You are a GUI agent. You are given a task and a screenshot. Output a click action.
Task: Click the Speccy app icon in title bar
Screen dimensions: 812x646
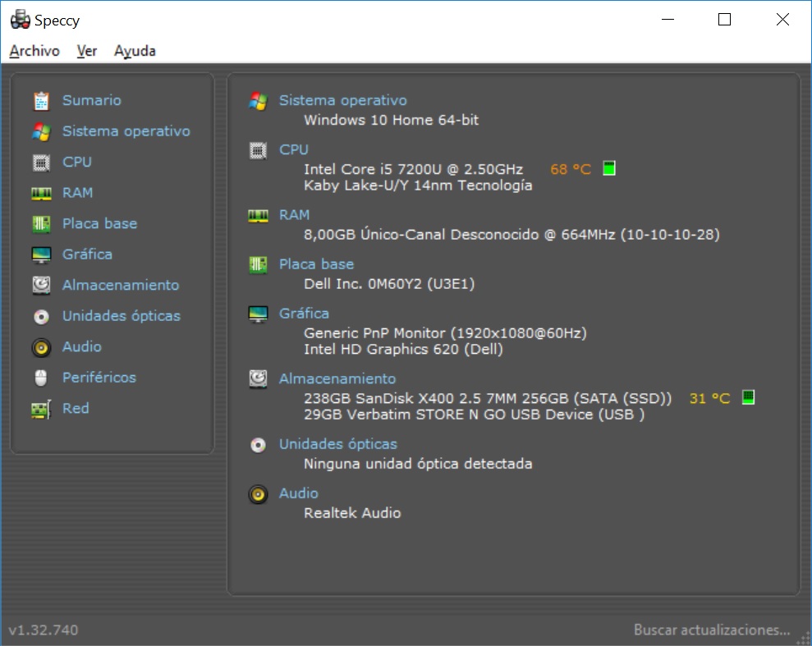(x=20, y=20)
